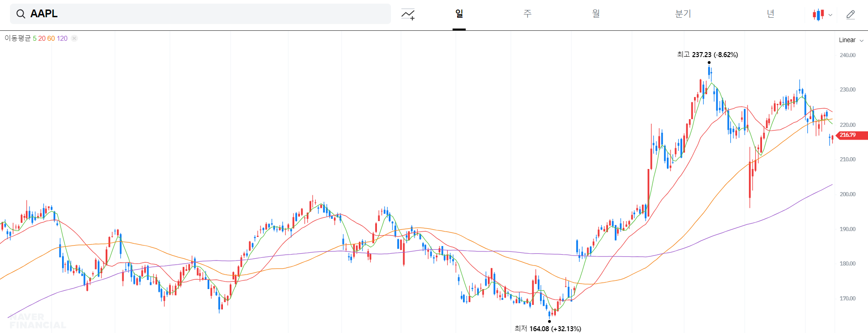Click the green 5 moving average period
The image size is (868, 333).
(34, 39)
